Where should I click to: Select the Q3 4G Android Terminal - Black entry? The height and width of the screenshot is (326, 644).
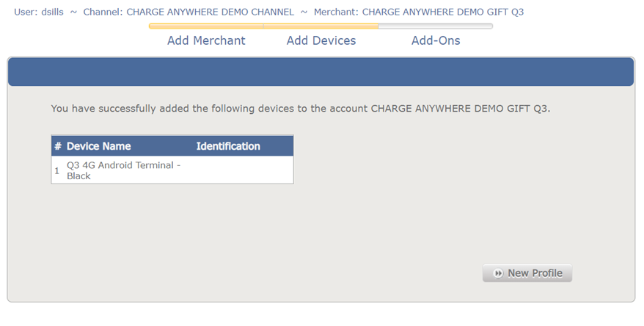[x=123, y=170]
